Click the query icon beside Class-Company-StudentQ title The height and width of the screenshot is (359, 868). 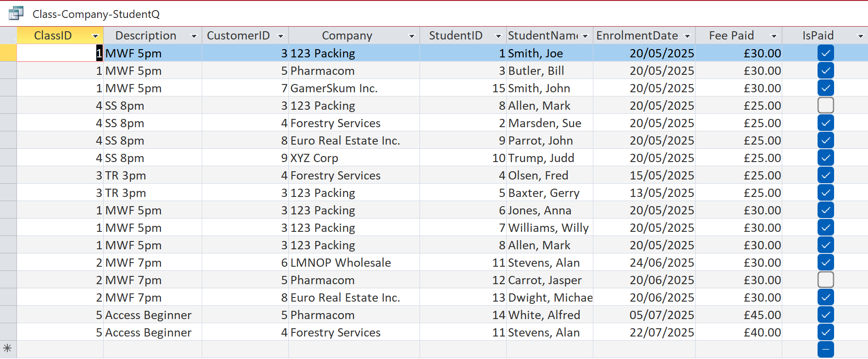point(16,13)
